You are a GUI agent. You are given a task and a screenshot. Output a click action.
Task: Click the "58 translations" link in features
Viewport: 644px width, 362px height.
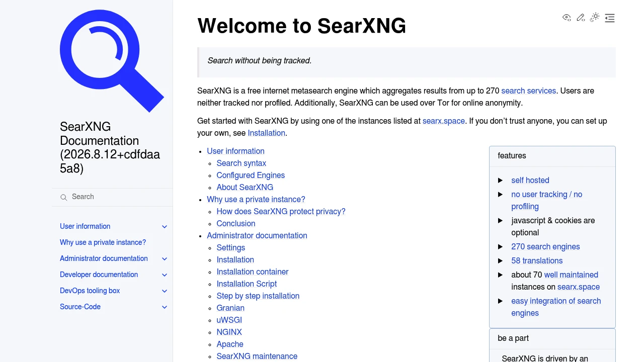click(537, 261)
